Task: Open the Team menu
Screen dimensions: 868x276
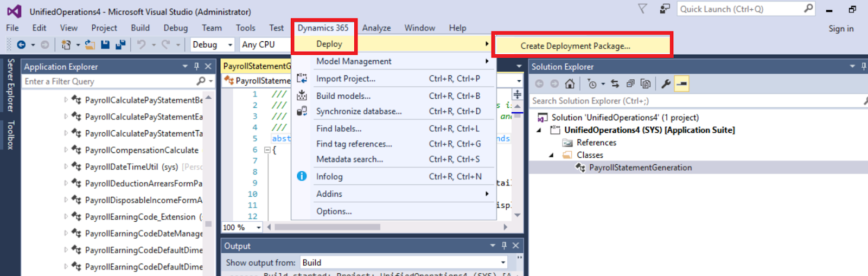Action: 212,28
